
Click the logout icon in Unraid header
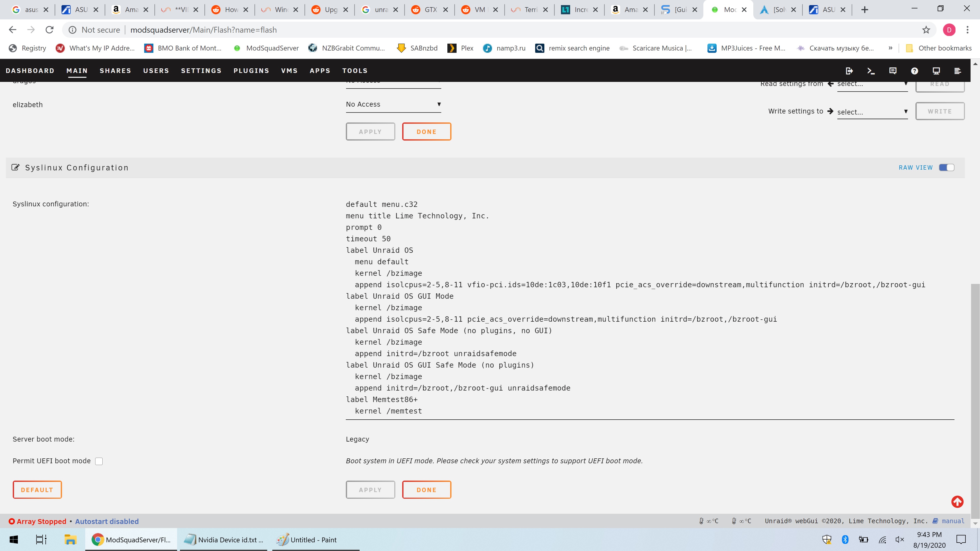coord(849,71)
